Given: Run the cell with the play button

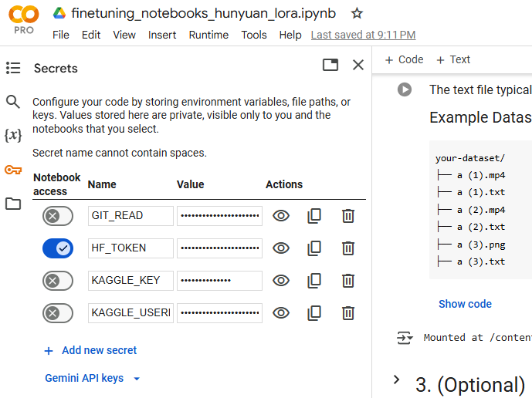Looking at the screenshot, I should [405, 89].
